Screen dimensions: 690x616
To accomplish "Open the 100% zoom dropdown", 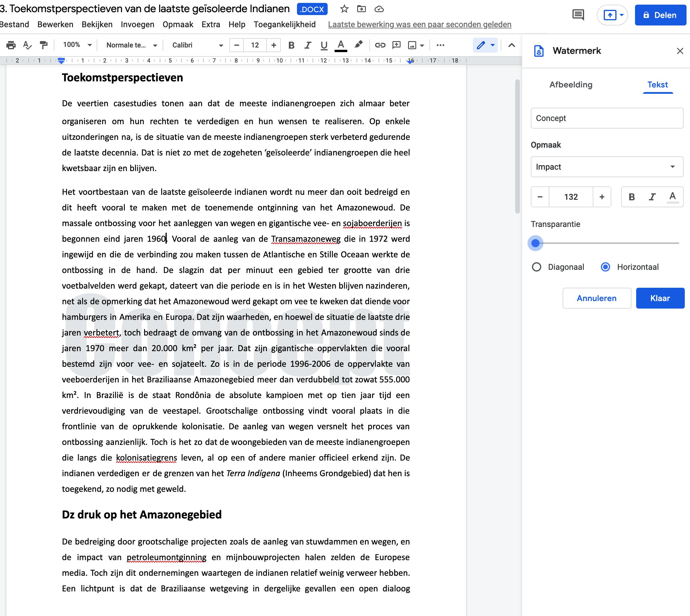I will click(x=78, y=45).
